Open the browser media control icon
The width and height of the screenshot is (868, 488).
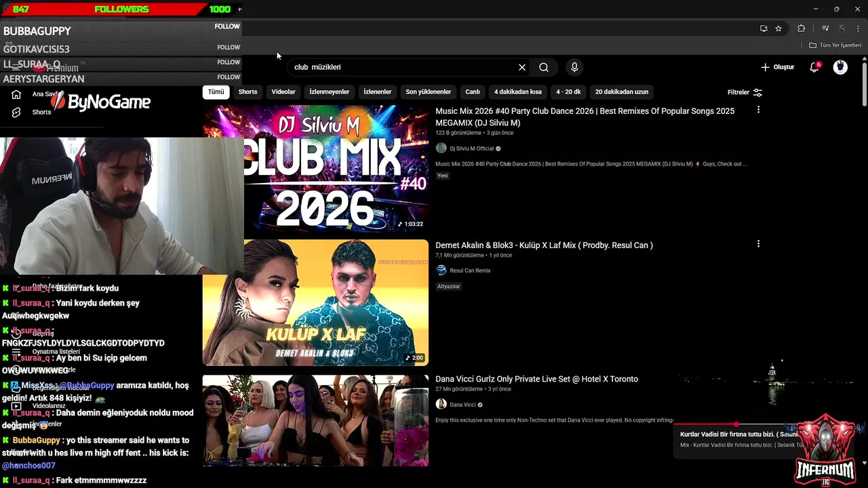825,28
